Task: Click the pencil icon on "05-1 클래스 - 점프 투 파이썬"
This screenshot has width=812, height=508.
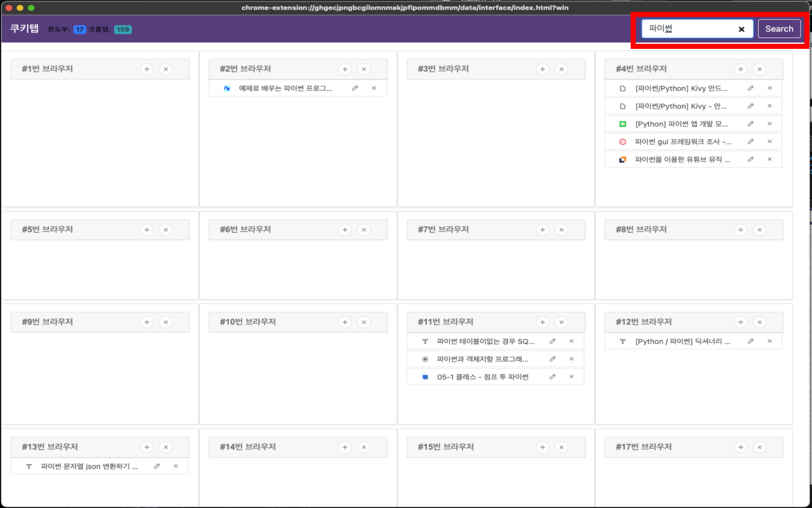Action: click(552, 377)
